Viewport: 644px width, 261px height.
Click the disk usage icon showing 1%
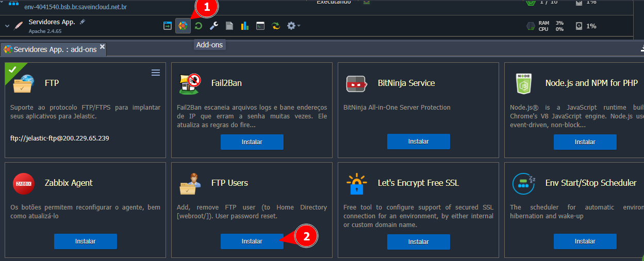coord(580,26)
